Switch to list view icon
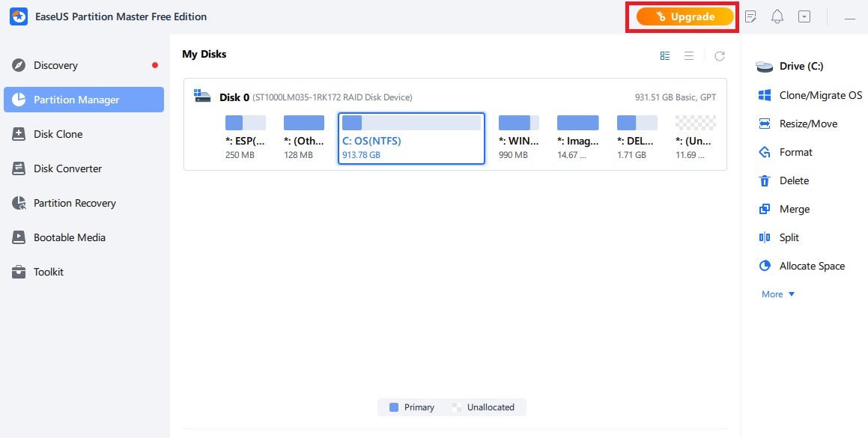 [689, 56]
